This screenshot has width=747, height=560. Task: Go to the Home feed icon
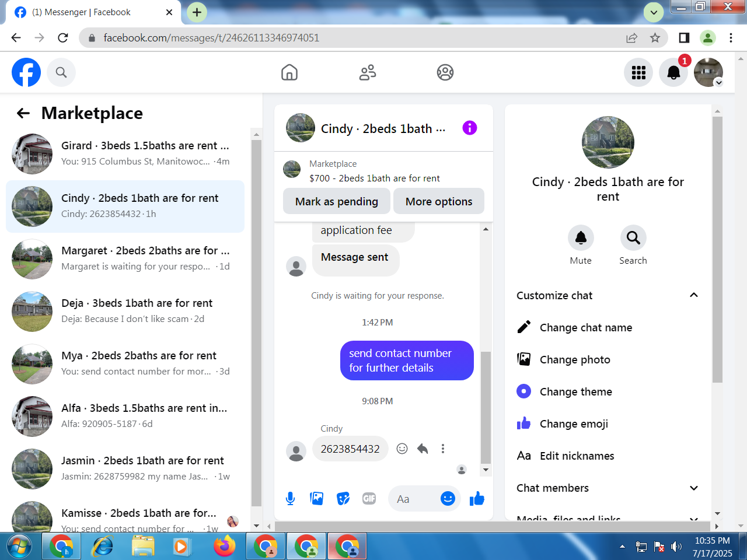coord(289,72)
